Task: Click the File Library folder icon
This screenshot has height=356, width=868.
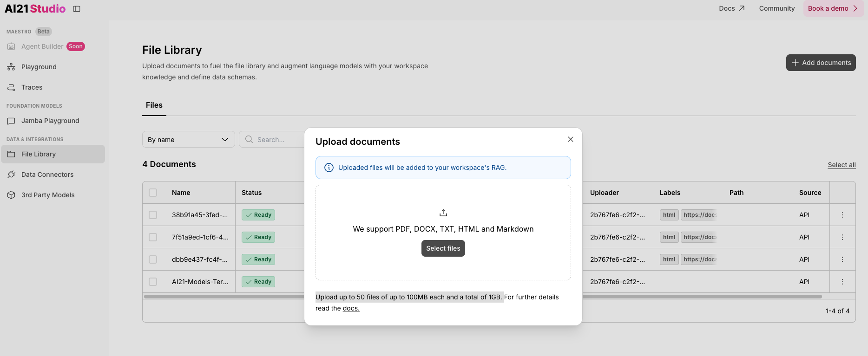Action: click(x=11, y=154)
